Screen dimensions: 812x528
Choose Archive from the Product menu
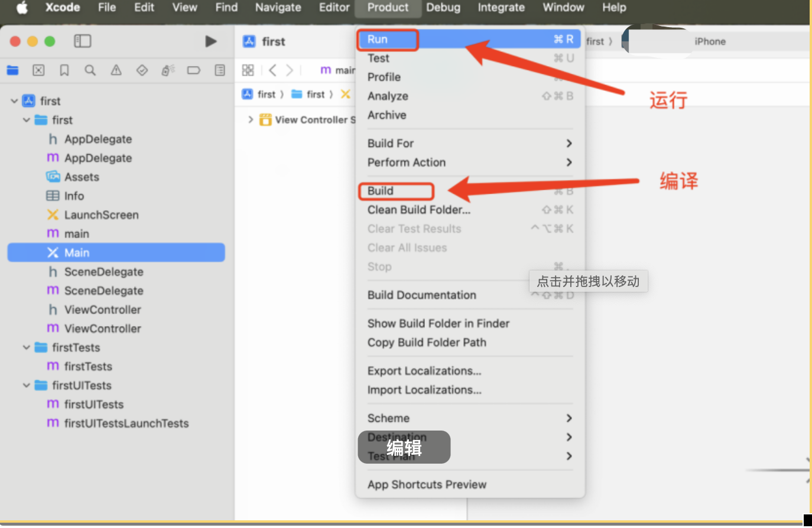[x=470, y=115]
